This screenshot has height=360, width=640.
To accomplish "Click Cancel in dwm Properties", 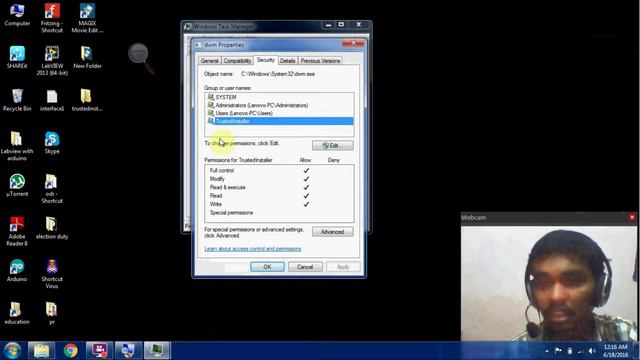I will (305, 267).
